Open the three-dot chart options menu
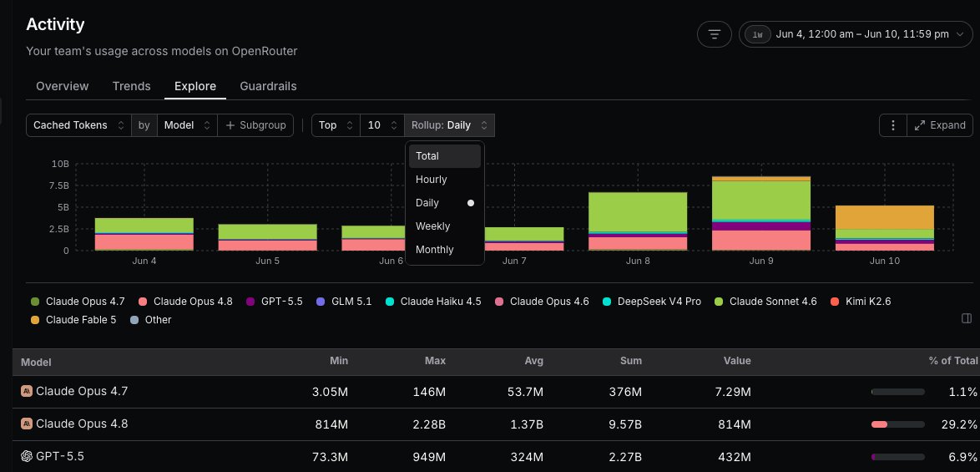Screen dimensions: 980x472 [x=892, y=125]
